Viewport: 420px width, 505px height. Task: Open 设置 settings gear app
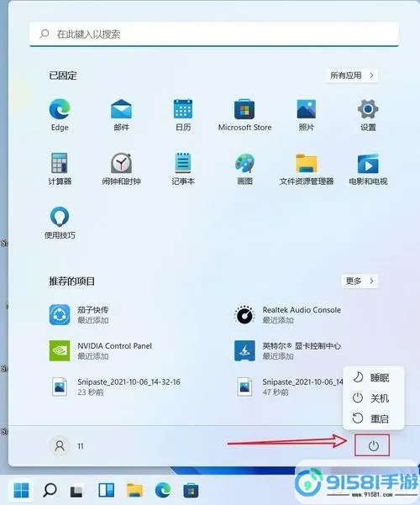(x=368, y=115)
